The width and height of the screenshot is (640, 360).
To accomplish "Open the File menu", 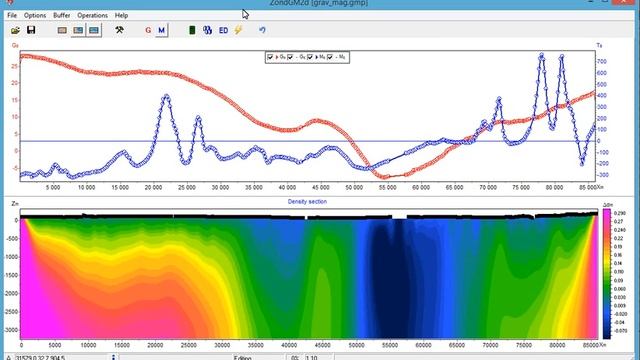I will [x=12, y=15].
